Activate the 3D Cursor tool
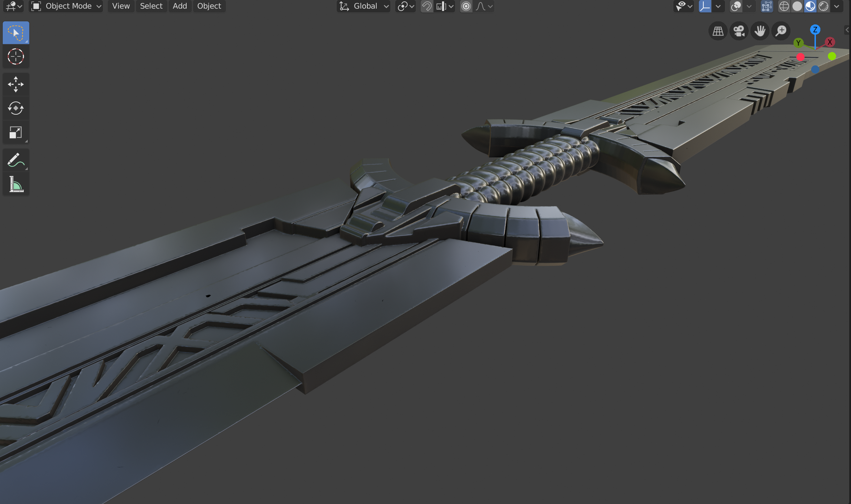Screen dimensions: 851x504 (x=16, y=57)
